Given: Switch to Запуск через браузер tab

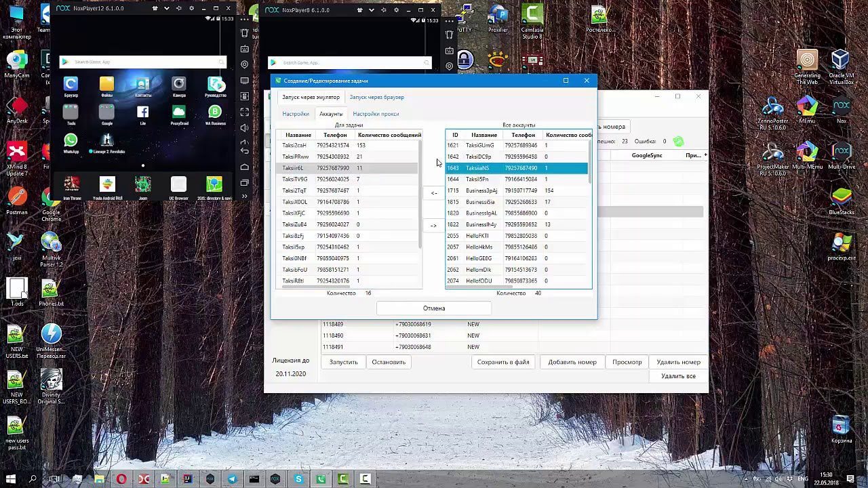Looking at the screenshot, I should (376, 97).
